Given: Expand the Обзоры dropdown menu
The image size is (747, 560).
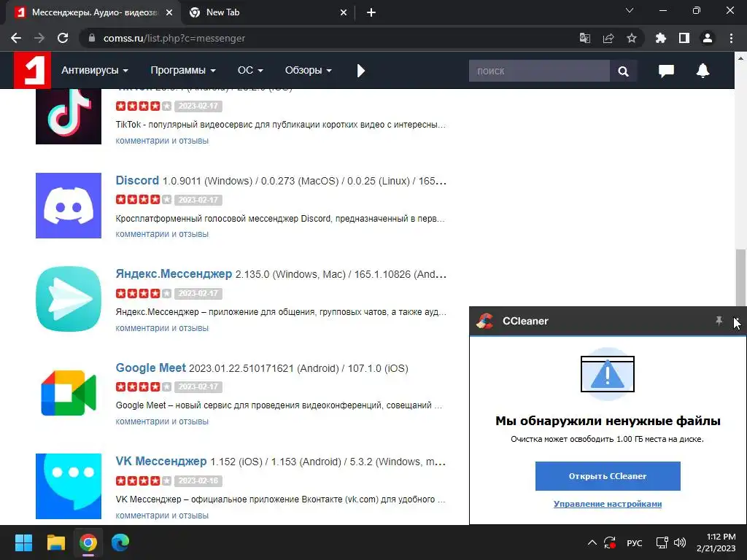Looking at the screenshot, I should pos(309,71).
